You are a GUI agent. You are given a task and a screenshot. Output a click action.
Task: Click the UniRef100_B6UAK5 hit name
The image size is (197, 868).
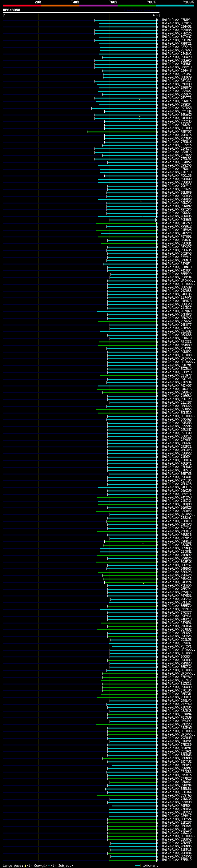tap(177, 115)
